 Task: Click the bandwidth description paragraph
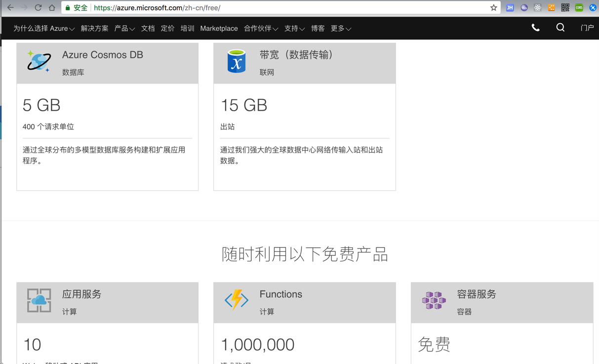[x=301, y=155]
